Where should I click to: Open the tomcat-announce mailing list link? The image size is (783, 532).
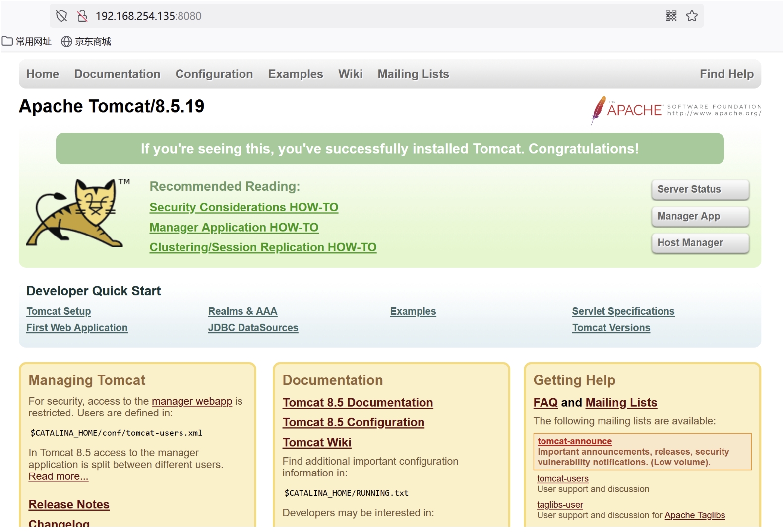click(x=575, y=441)
